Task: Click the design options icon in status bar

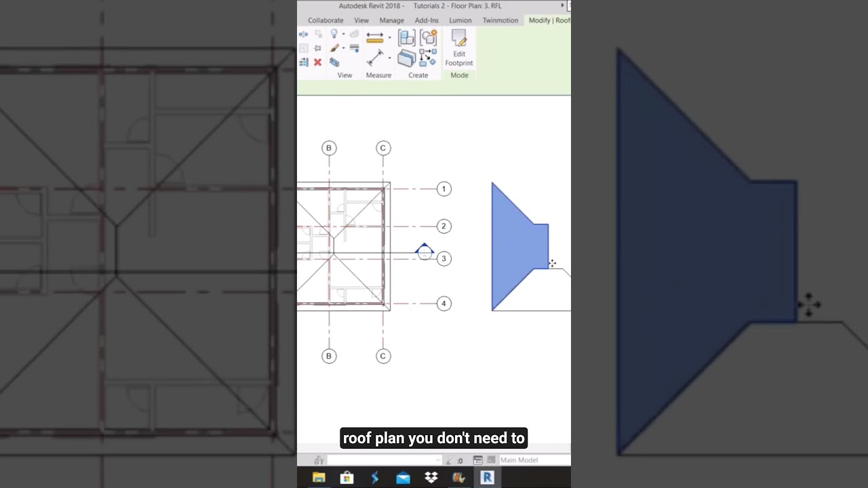Action: [x=478, y=460]
